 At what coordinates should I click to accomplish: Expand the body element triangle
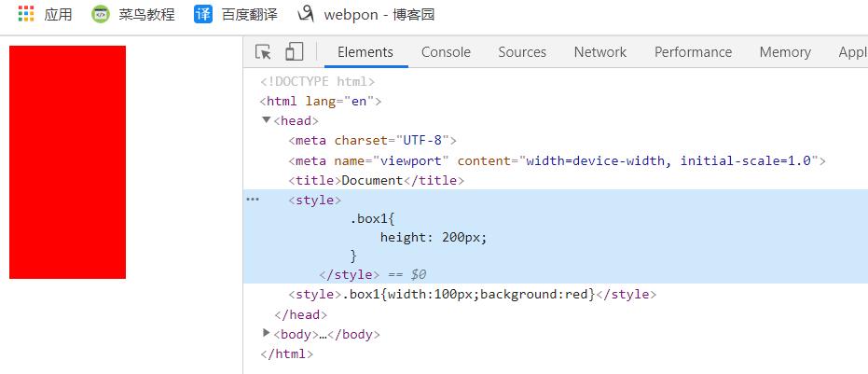coord(267,333)
